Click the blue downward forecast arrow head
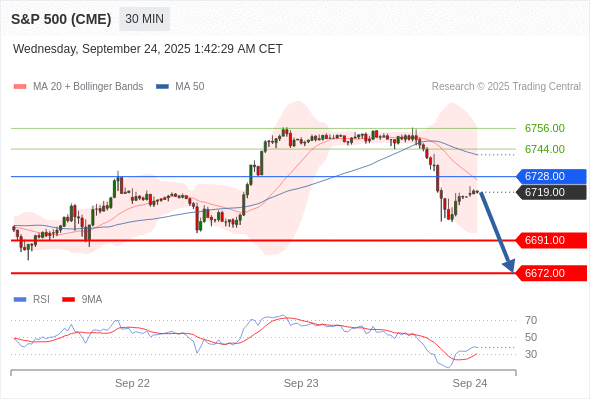The width and height of the screenshot is (590, 400). (x=509, y=266)
